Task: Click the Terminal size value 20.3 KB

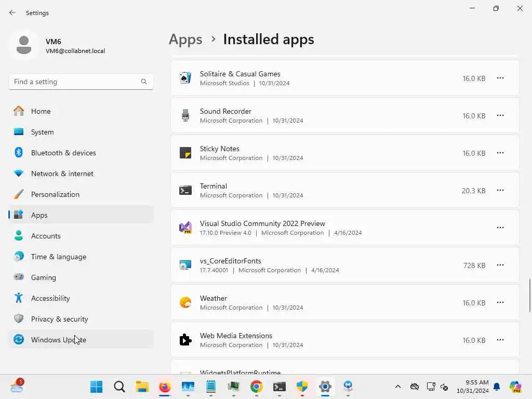Action: click(473, 191)
